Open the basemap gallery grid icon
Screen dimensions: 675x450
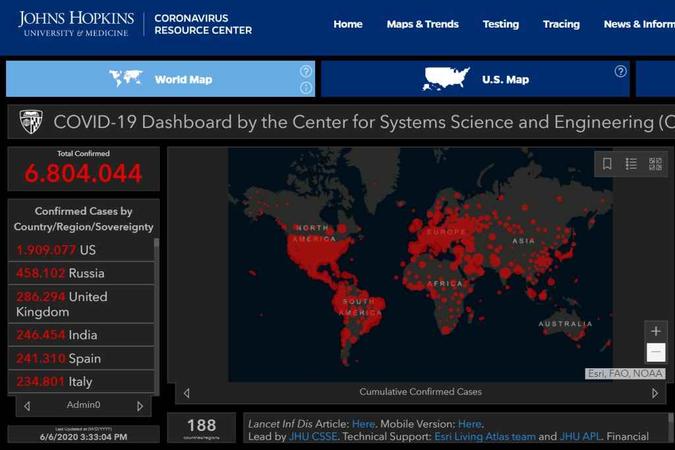point(655,164)
